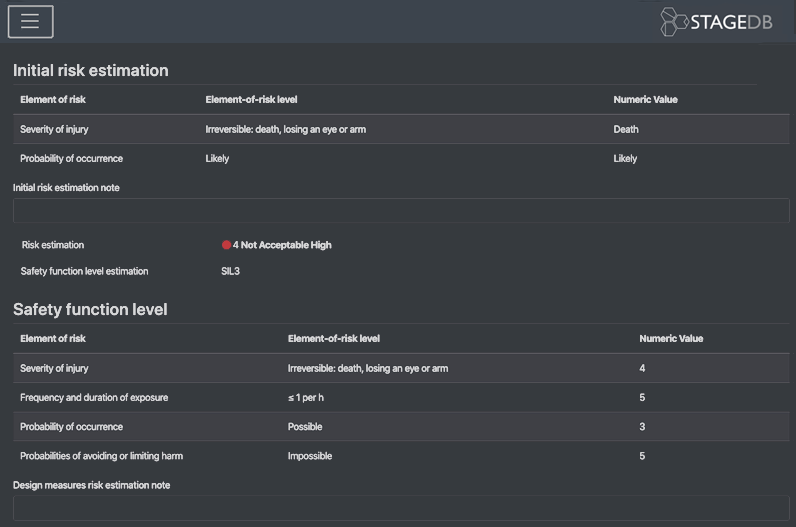
Task: Select the "Probabilities of avoiding or limiting harm" row label
Action: (x=101, y=456)
